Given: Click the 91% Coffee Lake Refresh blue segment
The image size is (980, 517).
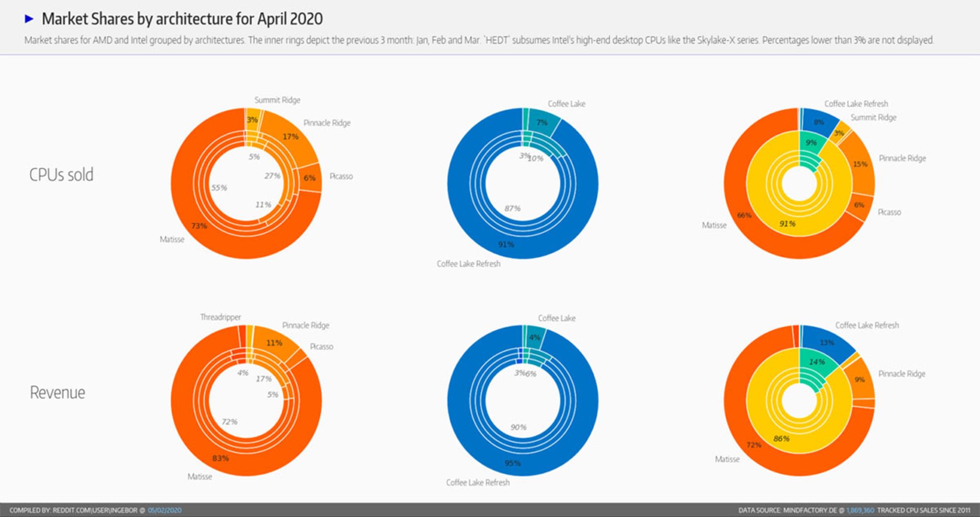Looking at the screenshot, I should tap(506, 244).
